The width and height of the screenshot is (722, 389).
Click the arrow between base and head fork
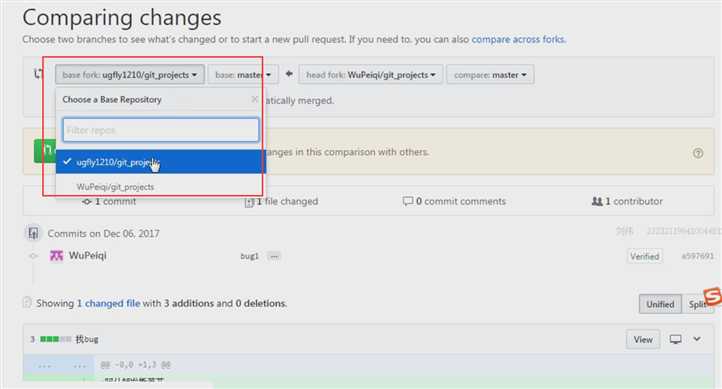coord(289,74)
